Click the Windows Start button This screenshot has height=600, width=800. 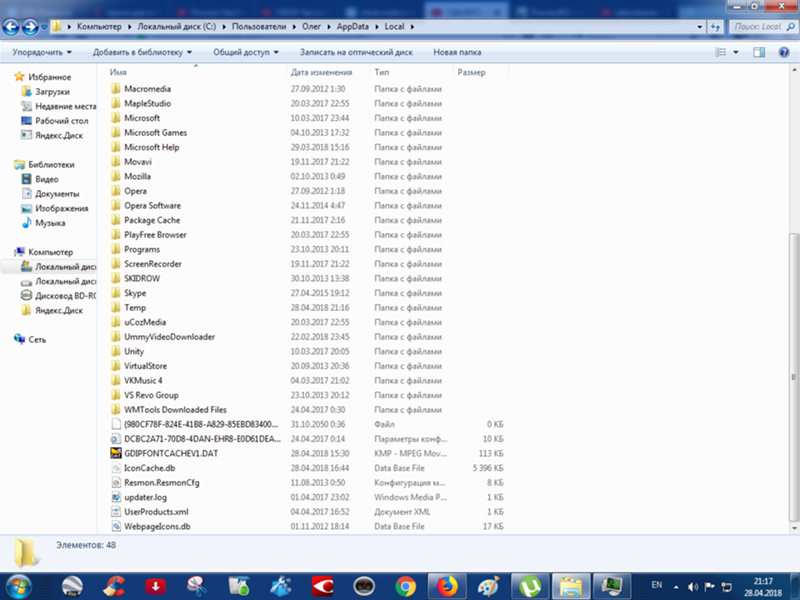pyautogui.click(x=18, y=585)
